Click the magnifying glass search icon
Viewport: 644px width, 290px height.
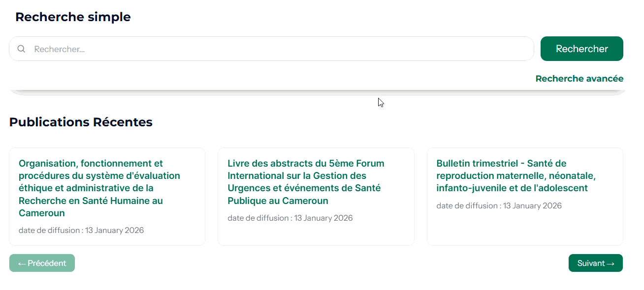point(21,49)
